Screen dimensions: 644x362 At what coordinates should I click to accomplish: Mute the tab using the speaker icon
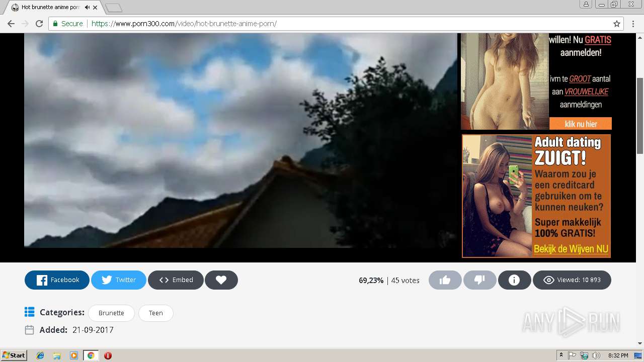pyautogui.click(x=87, y=8)
